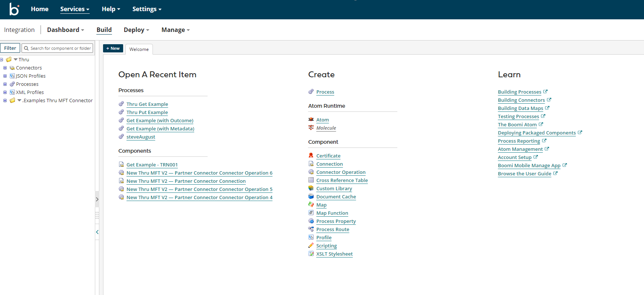Expand the XML Profiles tree node
Viewport: 644px width, 295px height.
click(x=5, y=93)
